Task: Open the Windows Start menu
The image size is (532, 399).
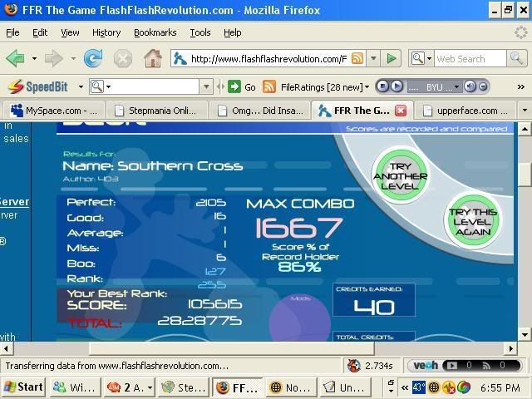Action: click(24, 387)
